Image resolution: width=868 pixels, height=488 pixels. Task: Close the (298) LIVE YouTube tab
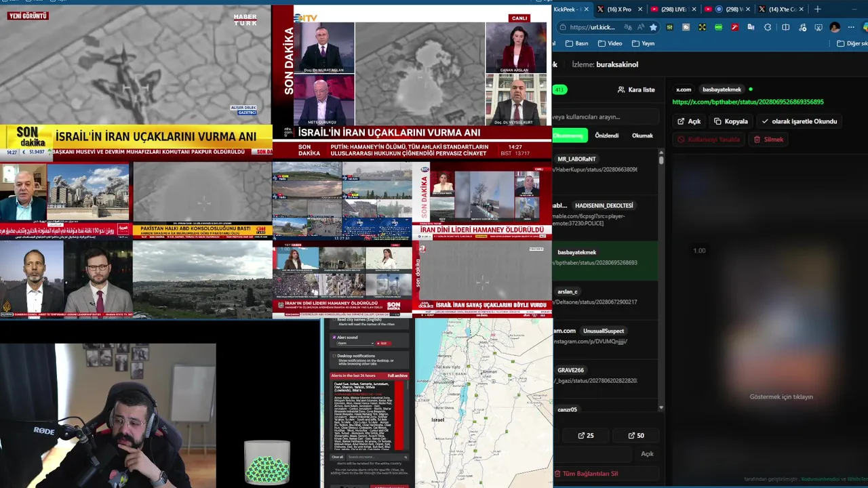pos(693,9)
